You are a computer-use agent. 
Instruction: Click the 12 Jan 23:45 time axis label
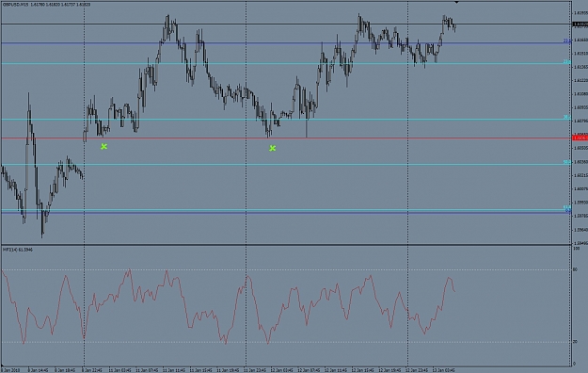(417, 370)
